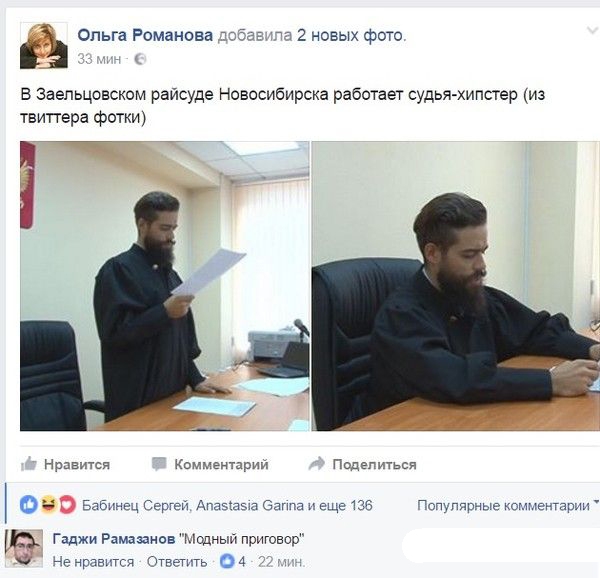Open post options chevron at top right
Screen dimensions: 600x578
pyautogui.click(x=592, y=31)
